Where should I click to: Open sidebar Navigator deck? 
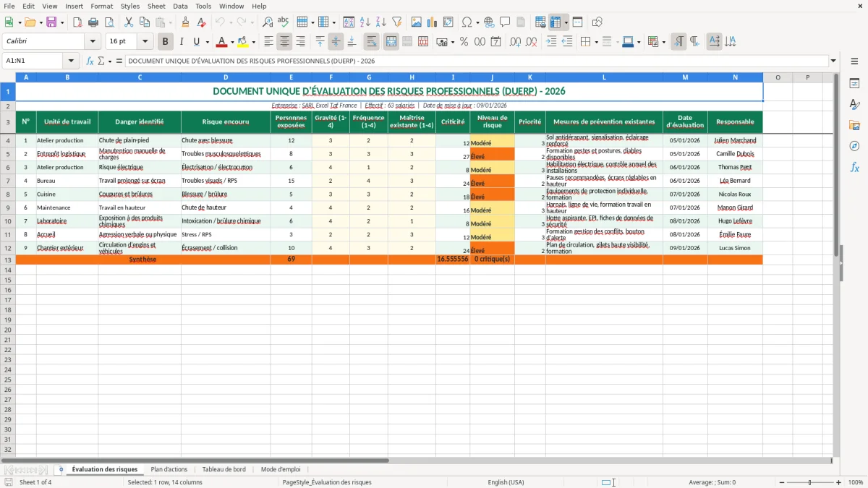[854, 146]
